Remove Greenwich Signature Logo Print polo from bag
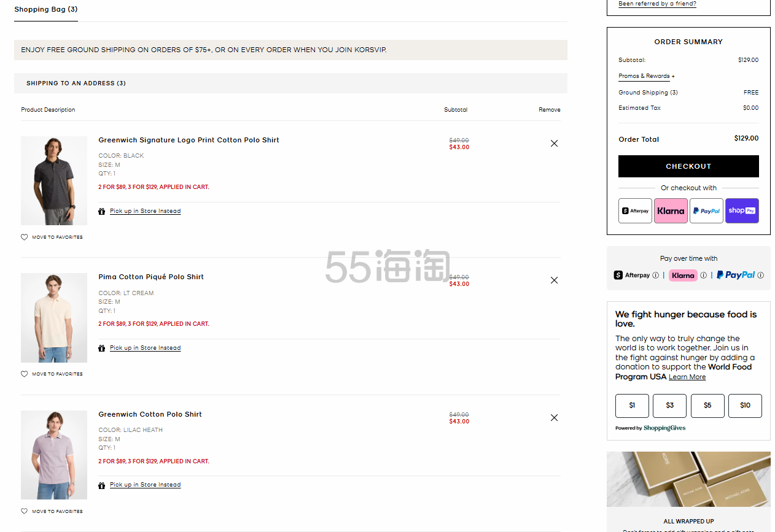Image resolution: width=775 pixels, height=532 pixels. [x=554, y=143]
